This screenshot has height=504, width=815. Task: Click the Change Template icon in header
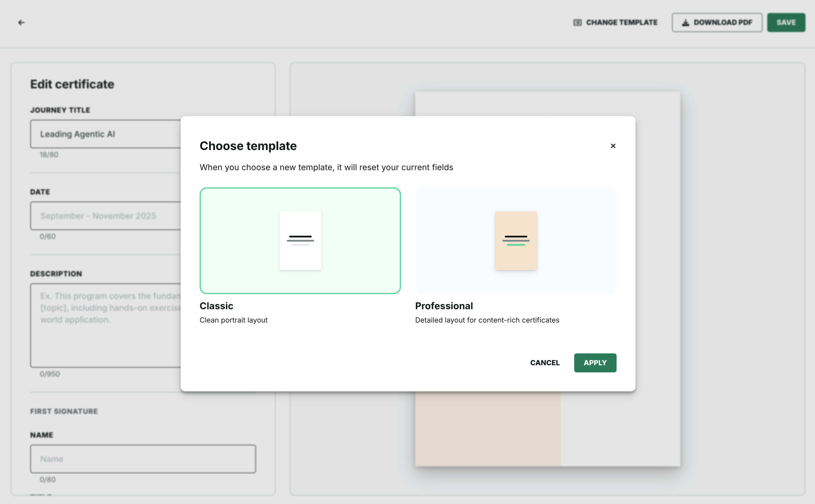pos(577,22)
